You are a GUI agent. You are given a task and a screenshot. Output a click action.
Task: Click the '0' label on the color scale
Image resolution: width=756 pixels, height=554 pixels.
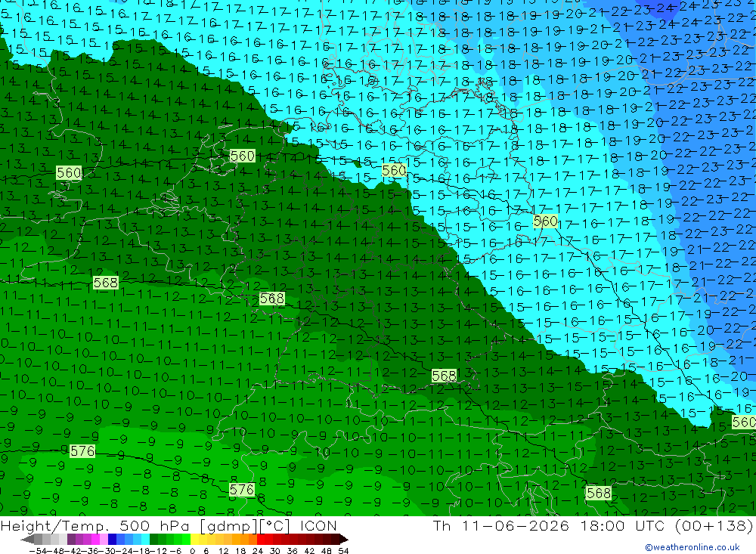point(192,551)
